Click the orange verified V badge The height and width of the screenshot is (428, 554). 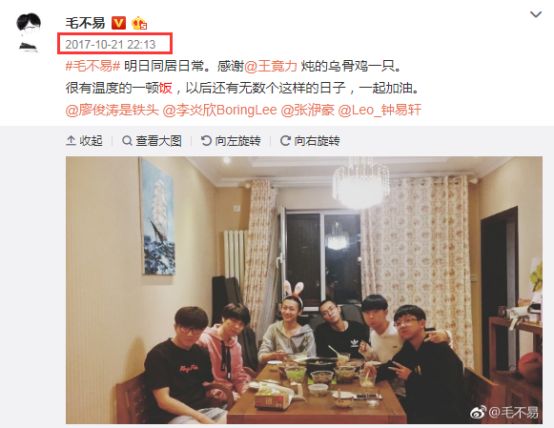(118, 23)
